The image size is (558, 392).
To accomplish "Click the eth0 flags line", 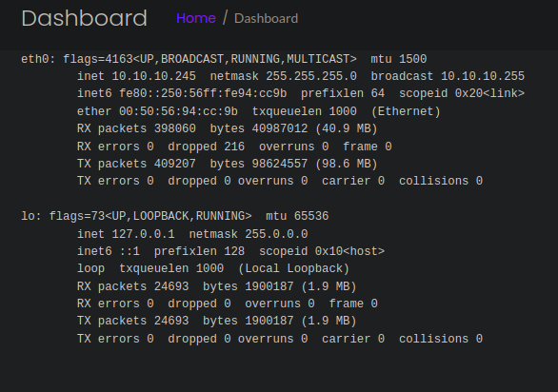I will pyautogui.click(x=224, y=59).
